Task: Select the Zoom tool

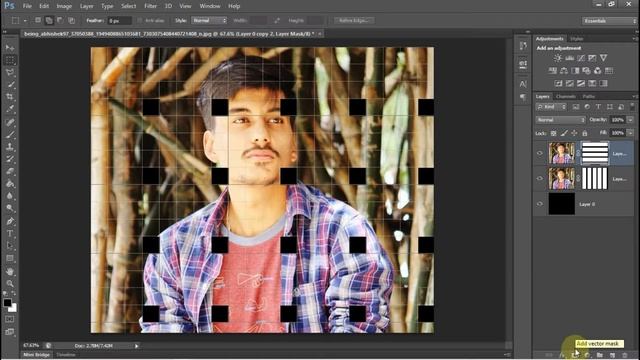Action: [x=10, y=283]
